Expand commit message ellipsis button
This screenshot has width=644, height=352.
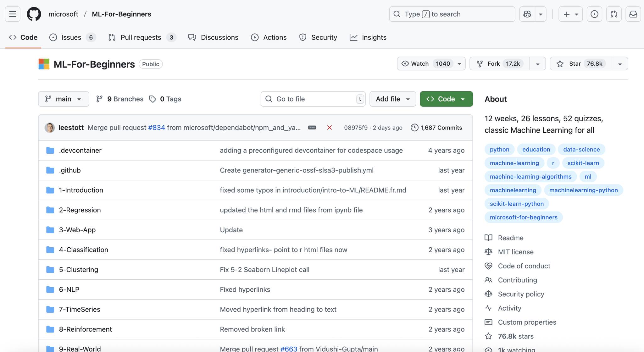[x=312, y=128]
